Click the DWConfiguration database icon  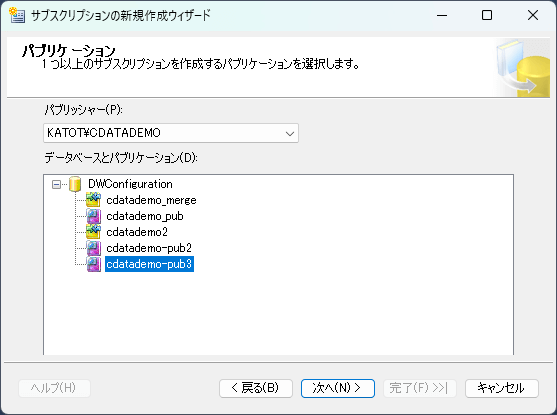75,184
